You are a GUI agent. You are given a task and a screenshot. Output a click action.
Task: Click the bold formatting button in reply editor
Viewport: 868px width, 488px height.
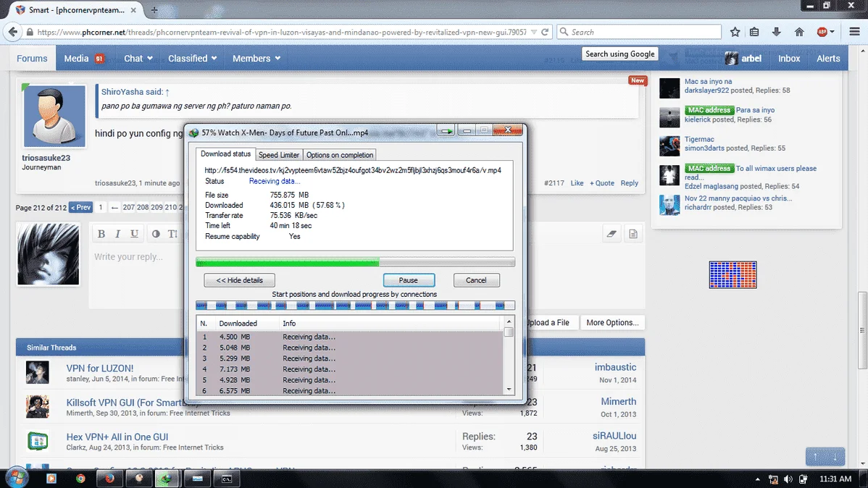[x=101, y=234]
